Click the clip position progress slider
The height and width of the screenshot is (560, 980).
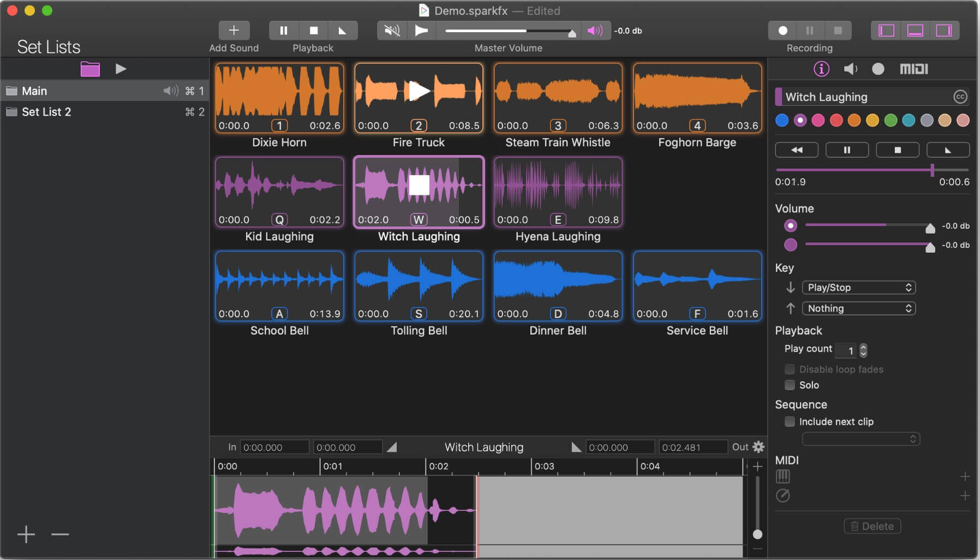[x=872, y=170]
